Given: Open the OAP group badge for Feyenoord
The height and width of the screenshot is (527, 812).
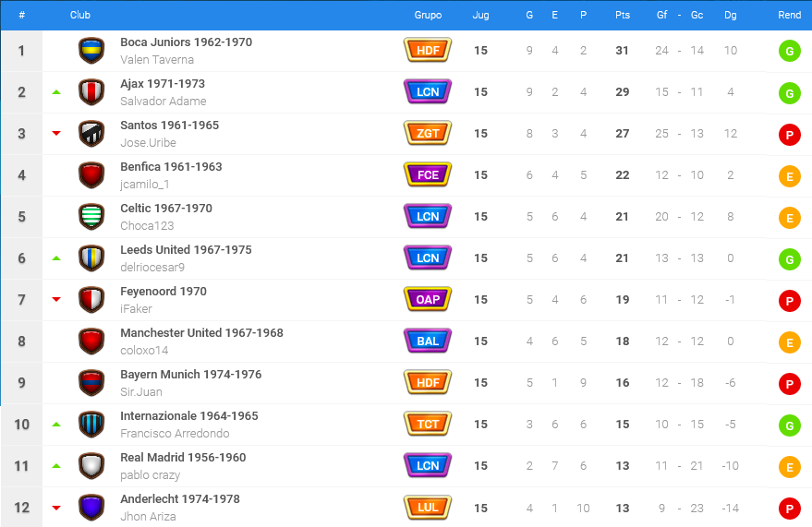Looking at the screenshot, I should pos(428,299).
